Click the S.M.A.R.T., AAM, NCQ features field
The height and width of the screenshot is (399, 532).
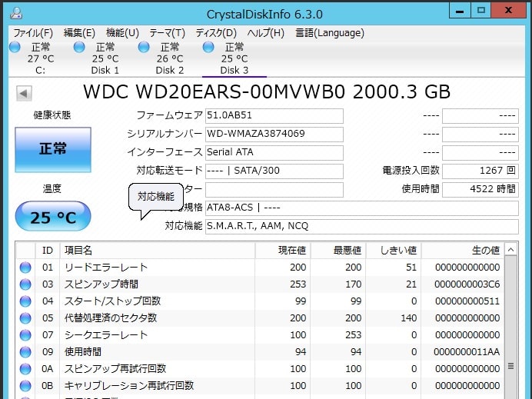[x=361, y=226]
